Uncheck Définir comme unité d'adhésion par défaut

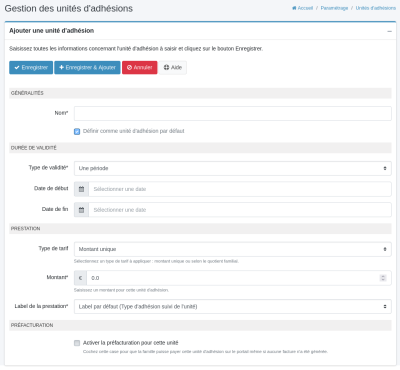coord(77,131)
